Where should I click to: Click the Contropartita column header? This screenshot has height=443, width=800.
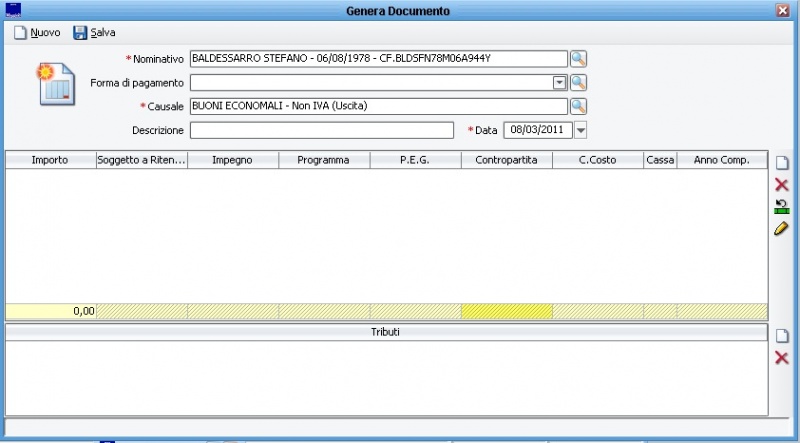(x=506, y=159)
